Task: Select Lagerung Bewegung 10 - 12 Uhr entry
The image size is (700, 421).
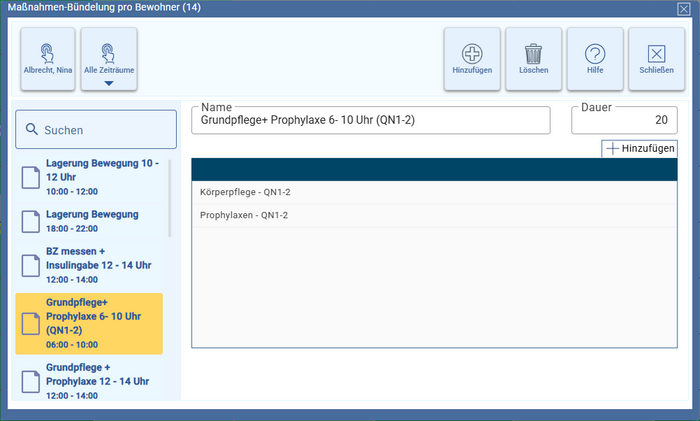Action: click(x=97, y=176)
